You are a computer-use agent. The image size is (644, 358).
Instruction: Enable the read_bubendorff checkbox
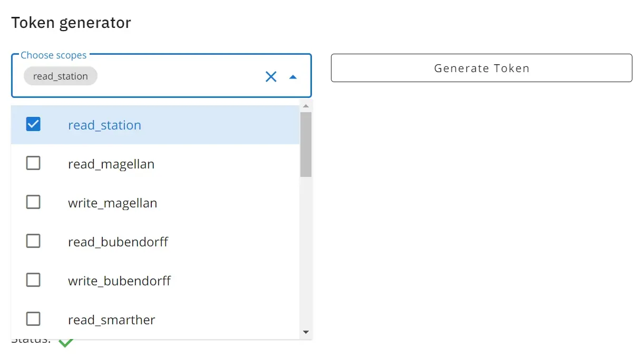click(33, 241)
